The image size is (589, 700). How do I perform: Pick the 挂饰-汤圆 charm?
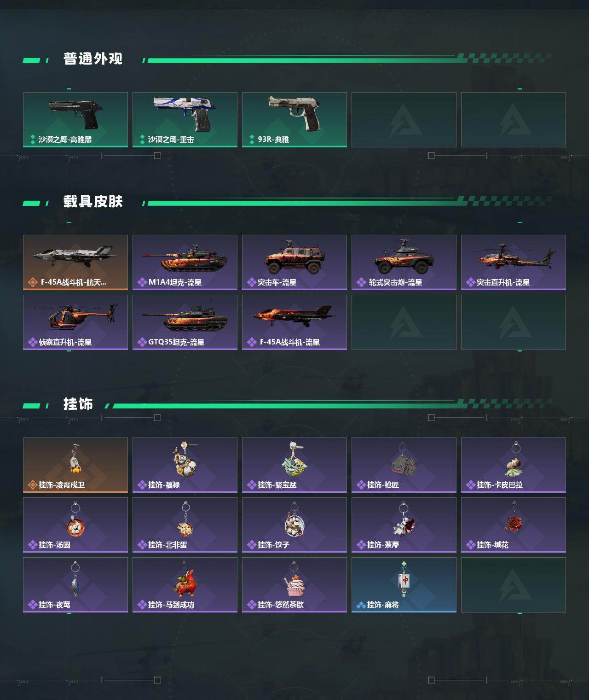pyautogui.click(x=75, y=525)
